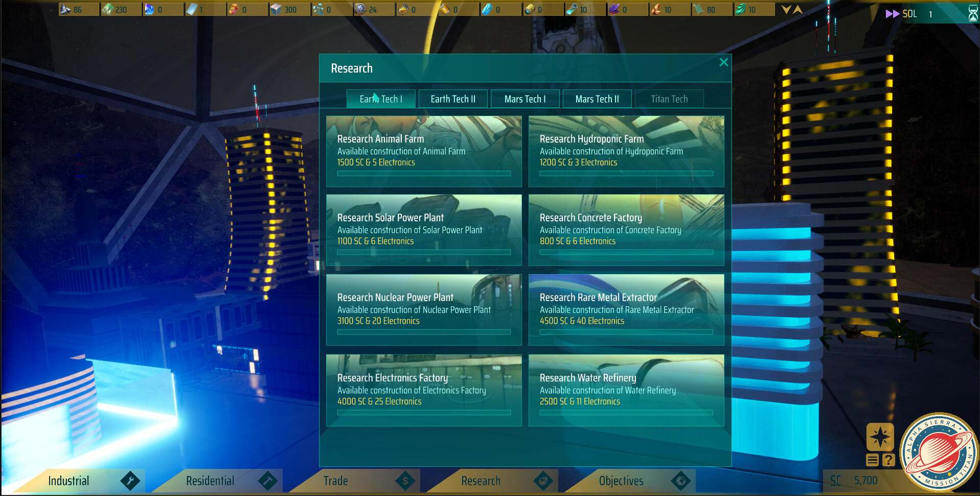
Task: Select the Titan Tech tab
Action: tap(669, 99)
